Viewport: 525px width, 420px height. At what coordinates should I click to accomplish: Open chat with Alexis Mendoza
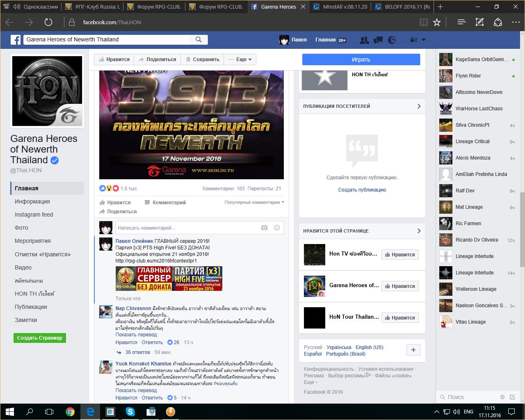(477, 158)
